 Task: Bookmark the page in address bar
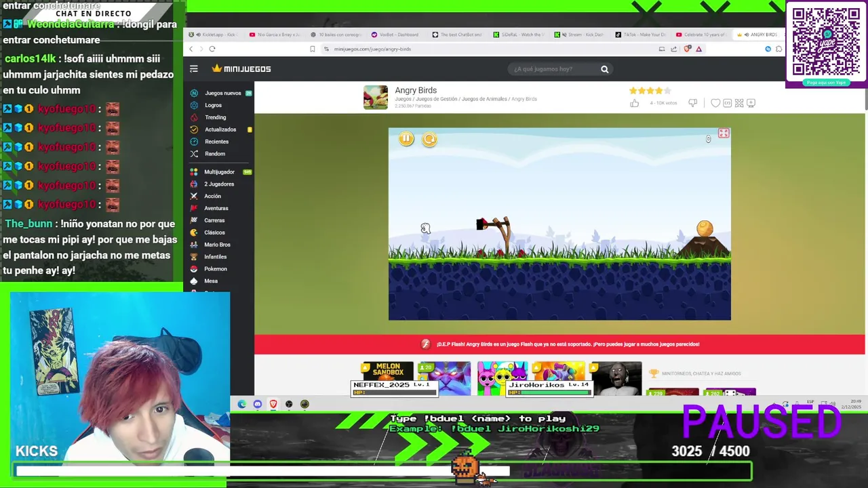[x=312, y=49]
